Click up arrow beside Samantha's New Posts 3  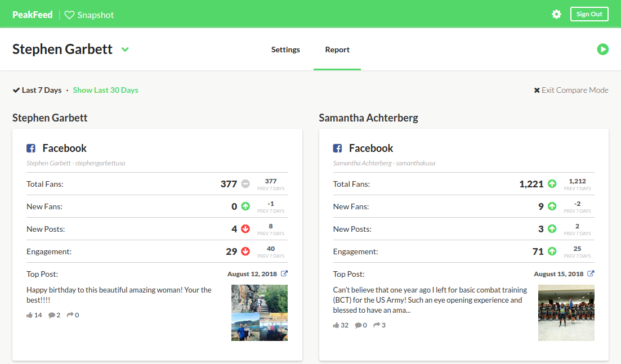pos(552,229)
